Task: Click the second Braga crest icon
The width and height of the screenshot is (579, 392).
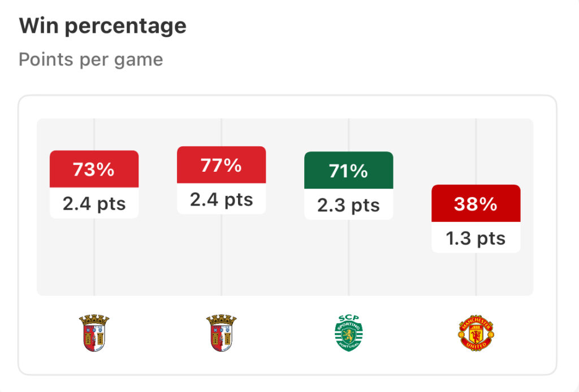Action: [221, 333]
